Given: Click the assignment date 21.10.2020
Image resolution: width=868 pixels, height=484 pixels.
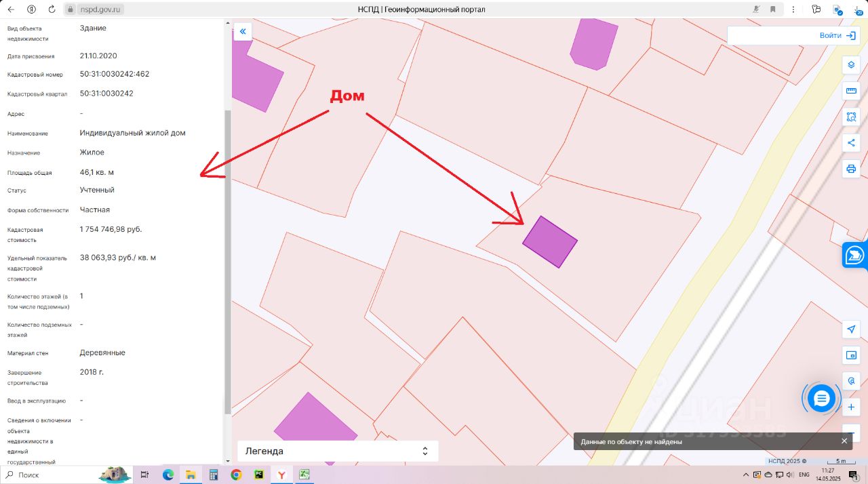Looking at the screenshot, I should (x=98, y=56).
